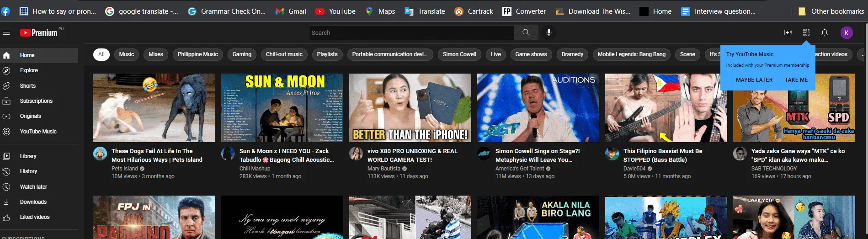Select the Live filter chip
Screen dimensions: 868x239
[x=496, y=54]
